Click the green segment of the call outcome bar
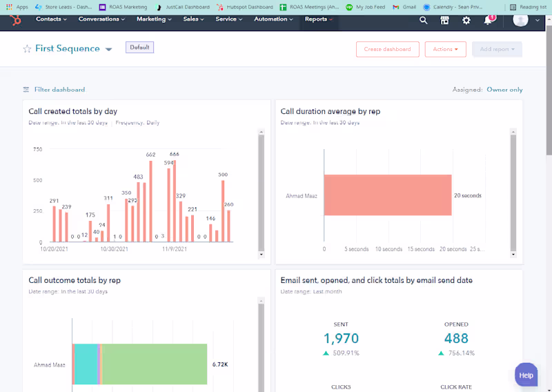 [155, 364]
